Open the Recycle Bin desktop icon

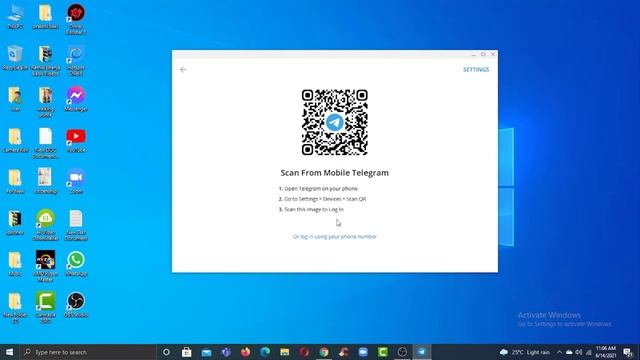15,58
